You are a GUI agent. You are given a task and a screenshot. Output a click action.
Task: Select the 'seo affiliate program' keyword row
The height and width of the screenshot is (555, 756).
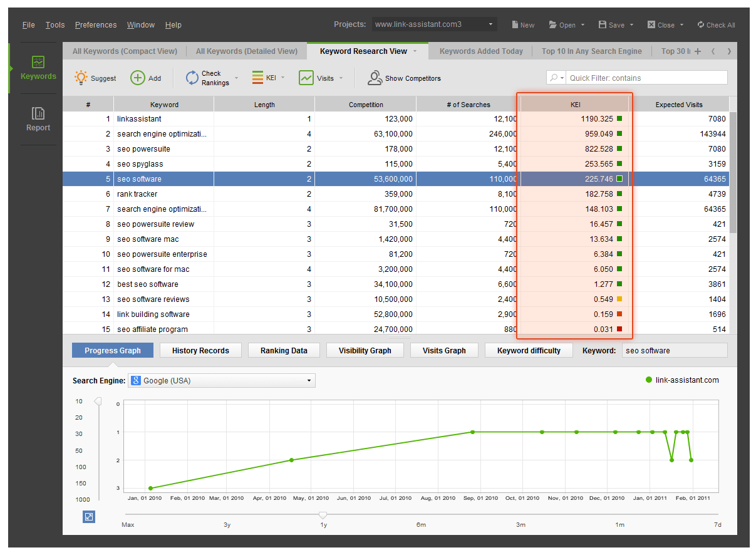point(396,329)
